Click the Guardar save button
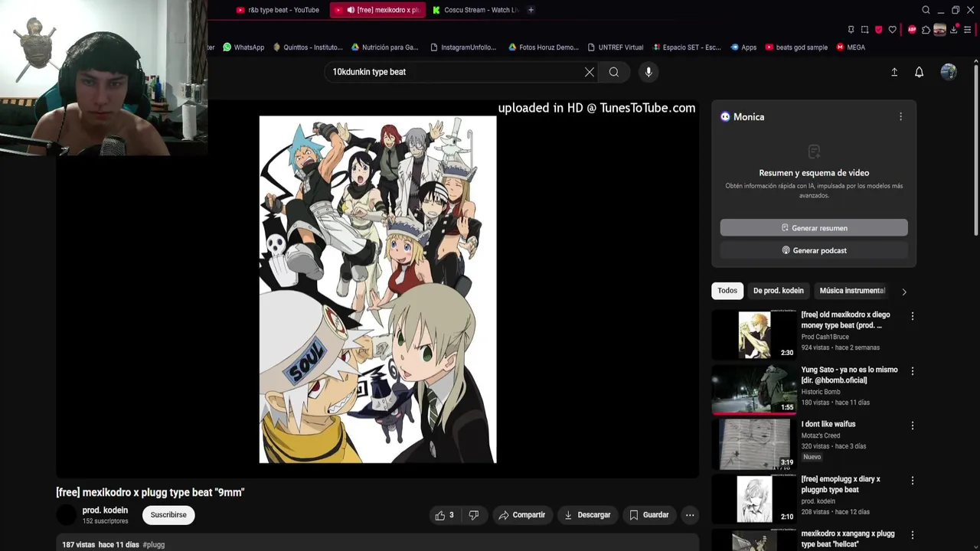Screen dimensions: 980x551 649,515
